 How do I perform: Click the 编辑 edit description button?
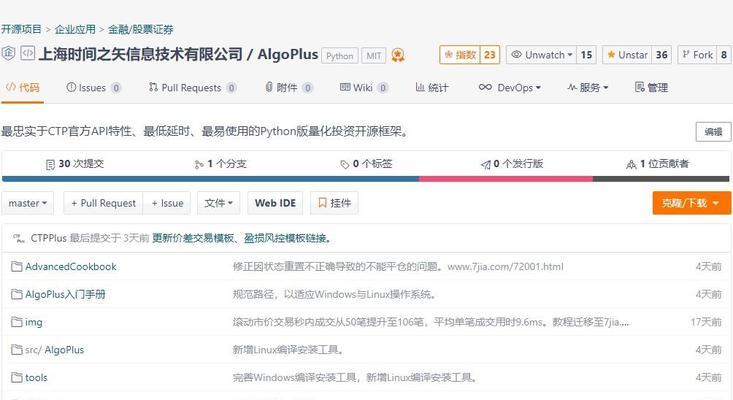coord(713,132)
